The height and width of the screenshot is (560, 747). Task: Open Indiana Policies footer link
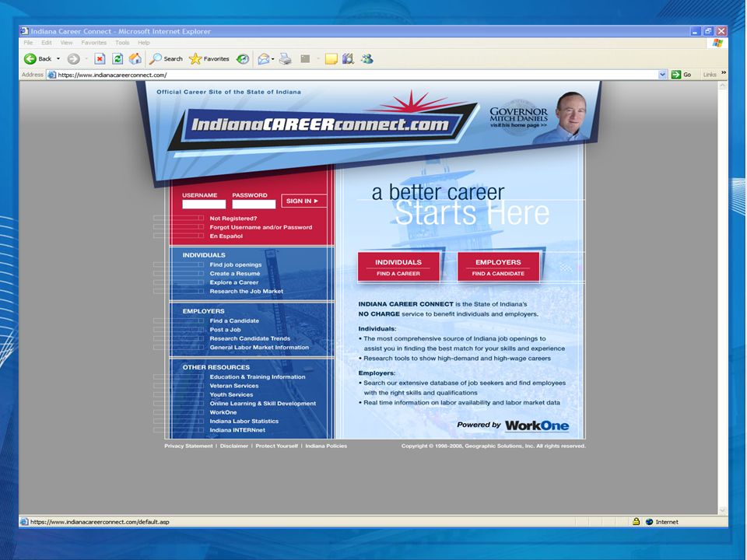click(326, 446)
